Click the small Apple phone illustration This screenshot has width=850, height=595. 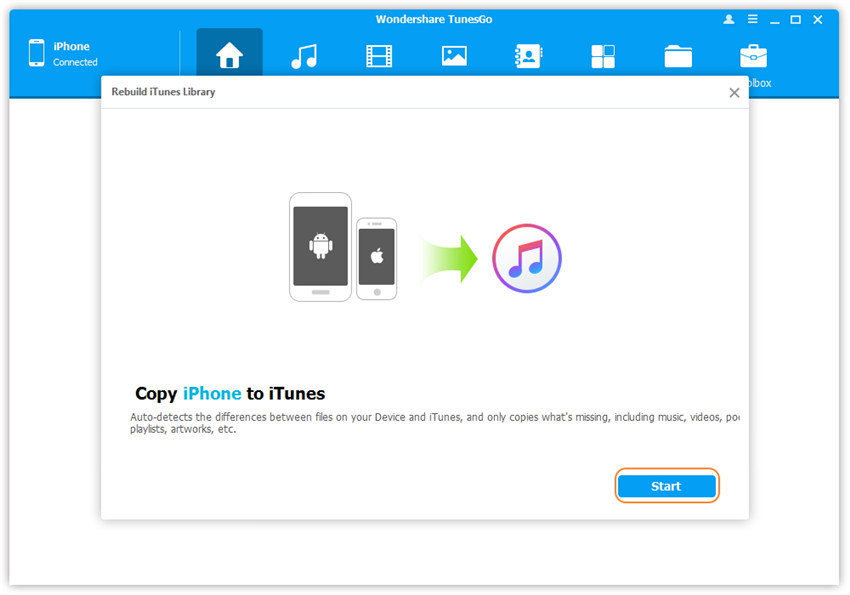[377, 257]
